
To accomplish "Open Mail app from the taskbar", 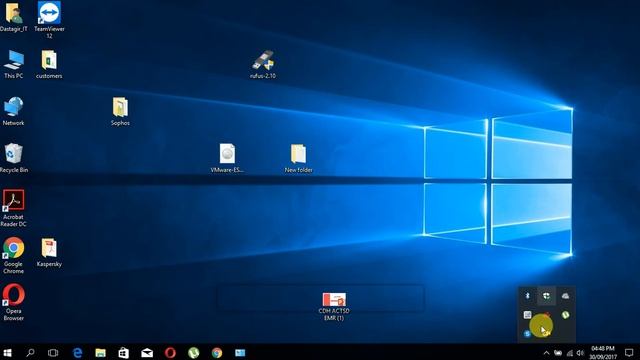I will pos(147,353).
